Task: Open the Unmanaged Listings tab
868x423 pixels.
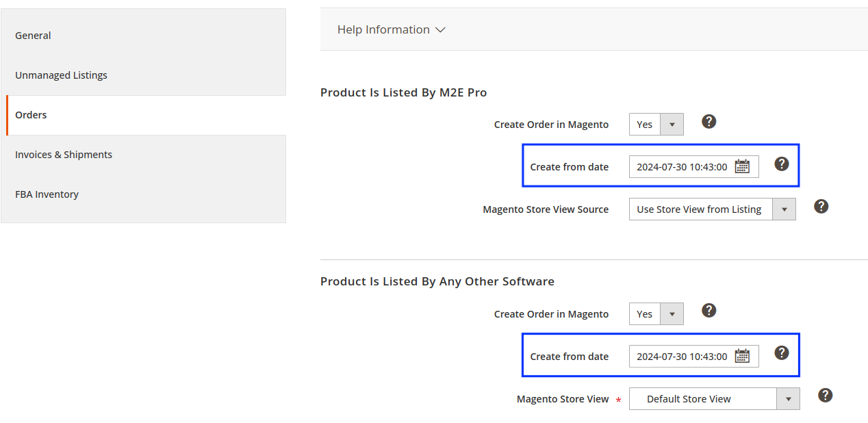Action: point(61,75)
